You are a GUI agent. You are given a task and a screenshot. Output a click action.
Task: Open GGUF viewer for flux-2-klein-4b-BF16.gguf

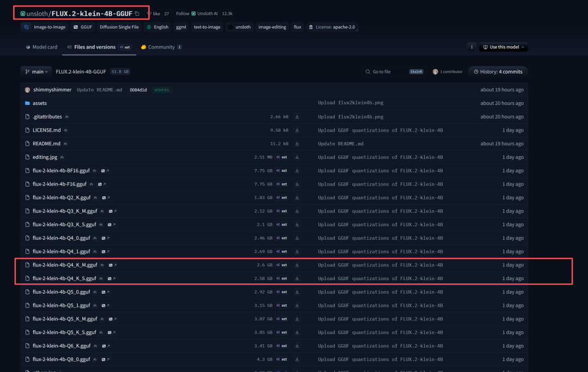[x=105, y=170]
